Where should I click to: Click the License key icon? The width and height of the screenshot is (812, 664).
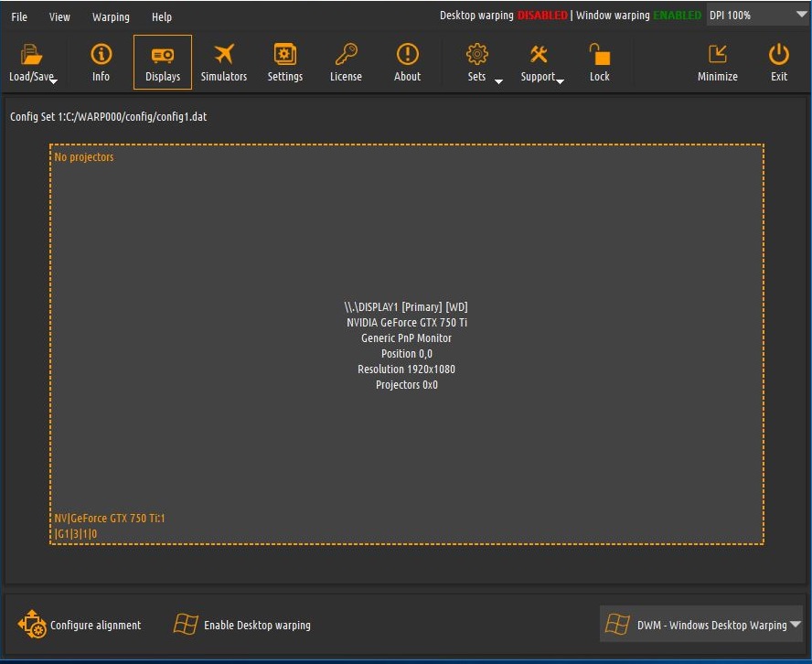[x=346, y=54]
